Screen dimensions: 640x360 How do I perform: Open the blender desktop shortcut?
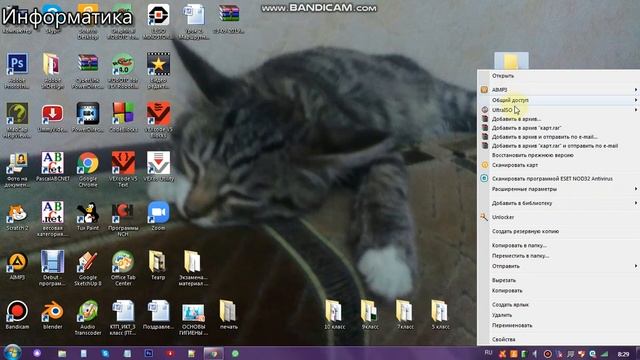point(52,315)
